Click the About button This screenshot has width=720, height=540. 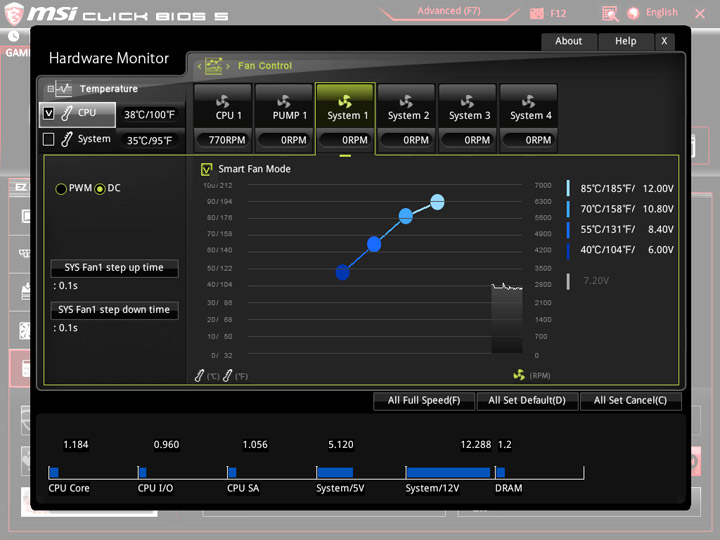568,41
